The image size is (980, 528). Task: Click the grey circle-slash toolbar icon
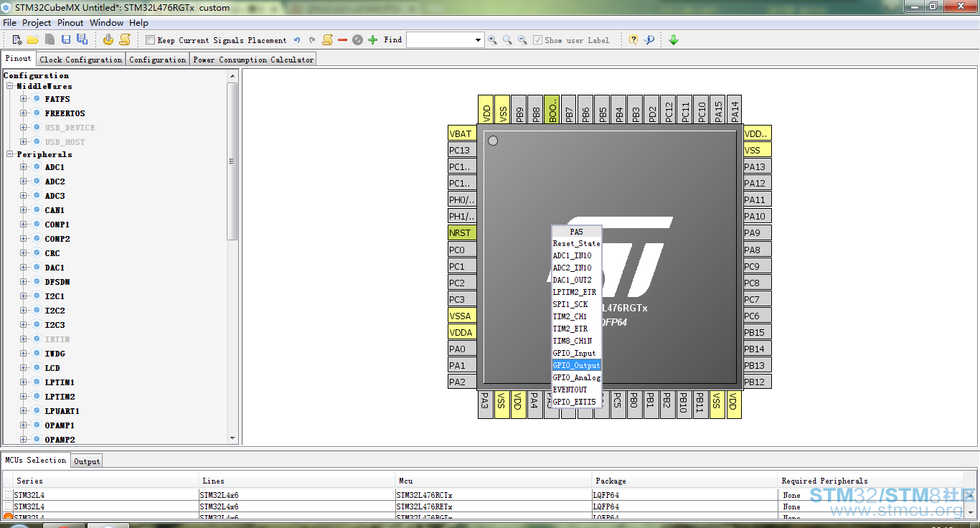click(x=357, y=40)
